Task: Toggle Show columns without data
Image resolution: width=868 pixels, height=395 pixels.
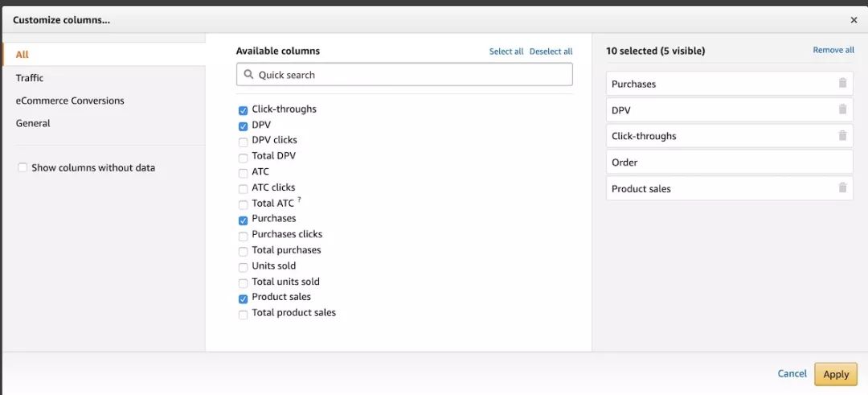Action: [23, 168]
